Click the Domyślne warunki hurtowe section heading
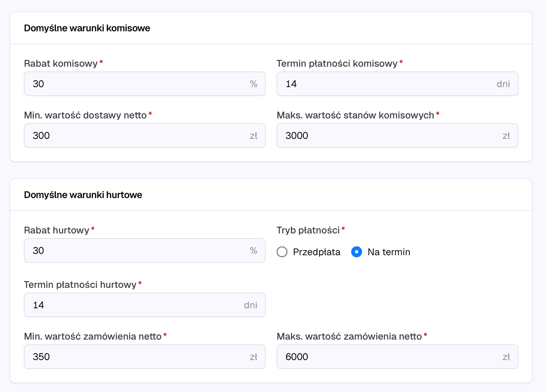545x392 pixels. [83, 195]
